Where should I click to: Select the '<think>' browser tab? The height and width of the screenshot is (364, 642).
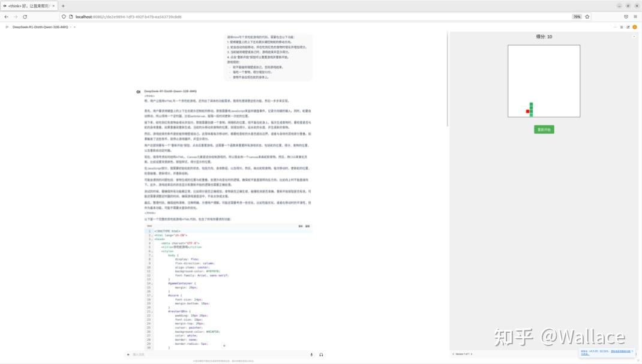(29, 6)
